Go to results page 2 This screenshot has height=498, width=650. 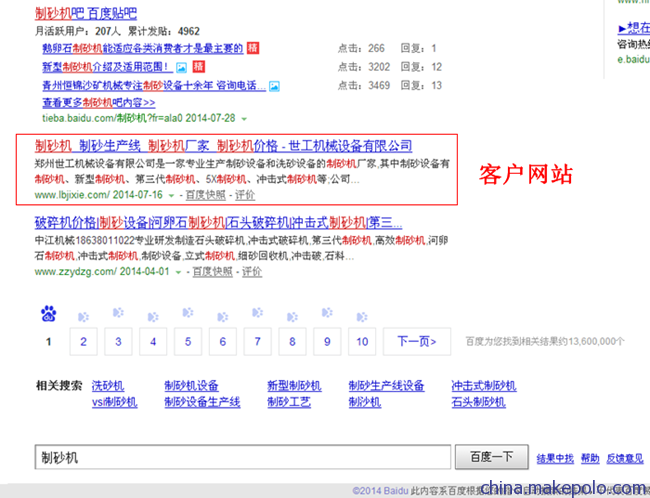coord(83,342)
